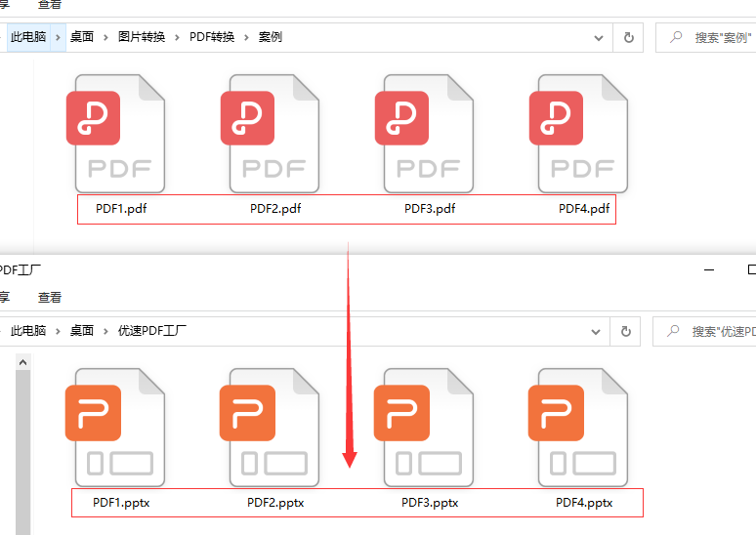Click the 搜索"案例" search field
This screenshot has height=535, width=756.
pos(706,38)
